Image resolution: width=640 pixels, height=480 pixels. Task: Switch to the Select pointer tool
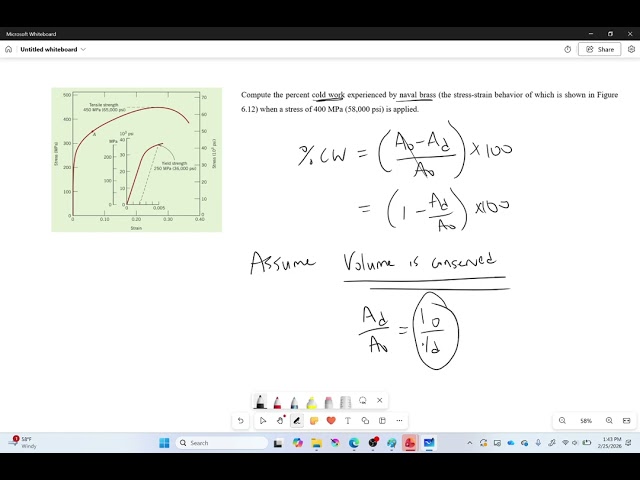pos(263,420)
